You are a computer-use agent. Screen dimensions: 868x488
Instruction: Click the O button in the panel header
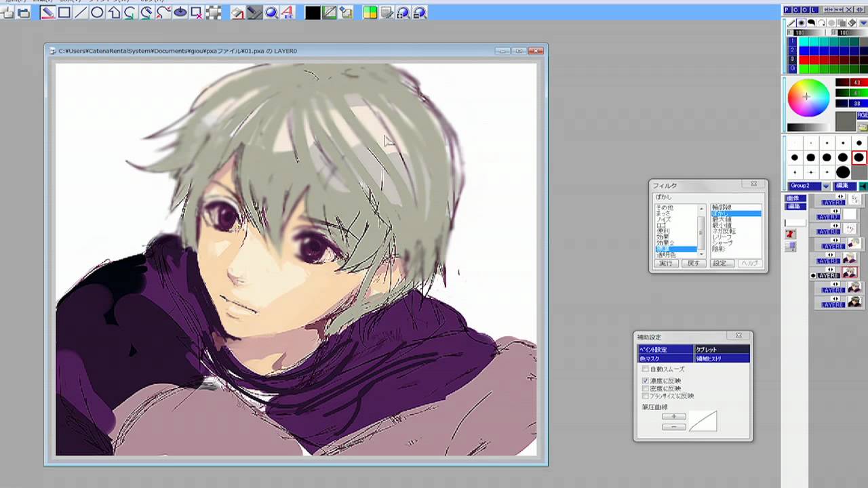pos(805,9)
